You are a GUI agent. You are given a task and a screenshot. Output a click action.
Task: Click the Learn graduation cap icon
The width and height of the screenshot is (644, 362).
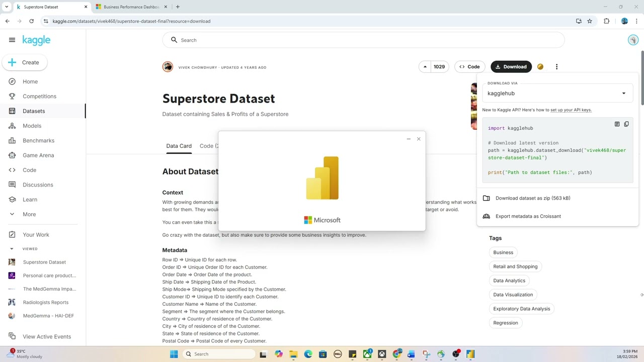12,200
